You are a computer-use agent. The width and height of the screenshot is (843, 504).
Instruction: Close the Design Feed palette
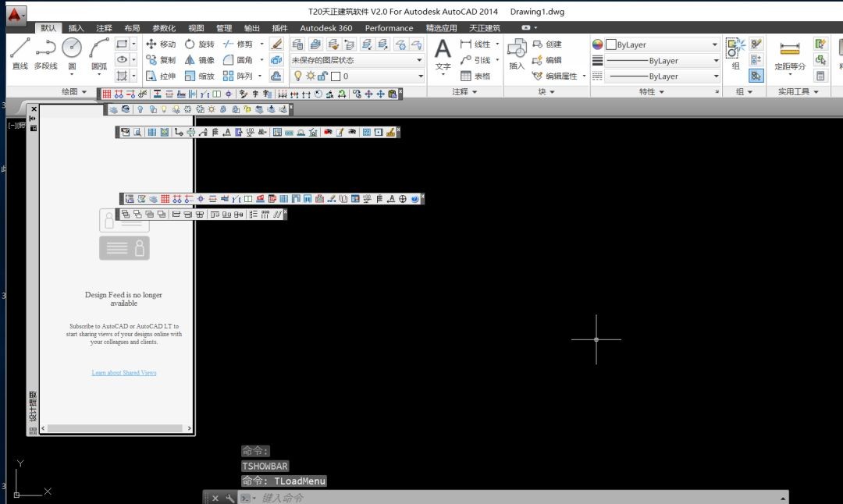(x=34, y=109)
